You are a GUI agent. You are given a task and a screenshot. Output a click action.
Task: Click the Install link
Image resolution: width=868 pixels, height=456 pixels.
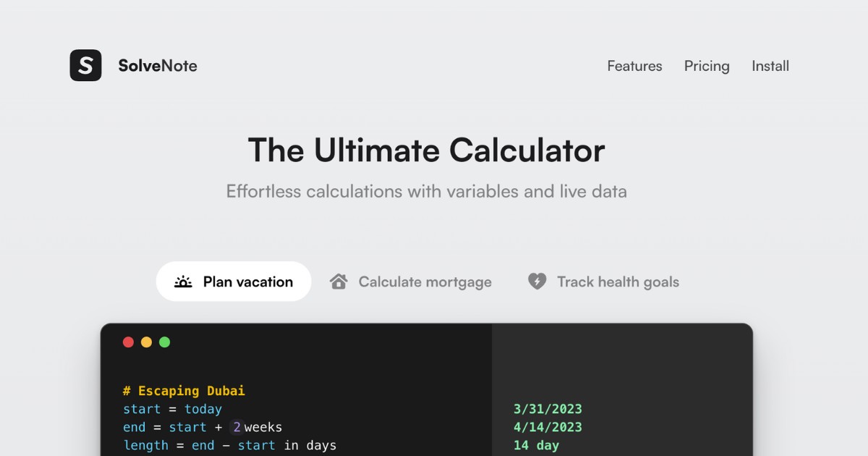click(x=770, y=66)
